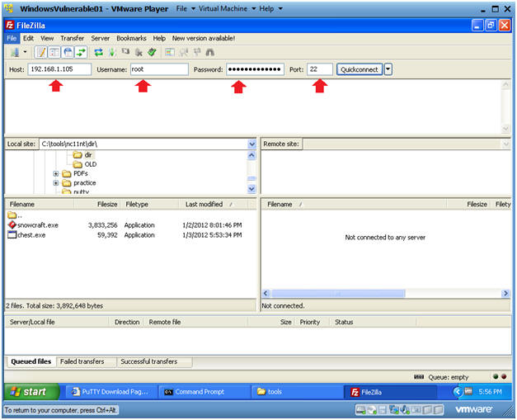517x420 pixels.
Task: Expand the practice folder node
Action: [x=56, y=183]
